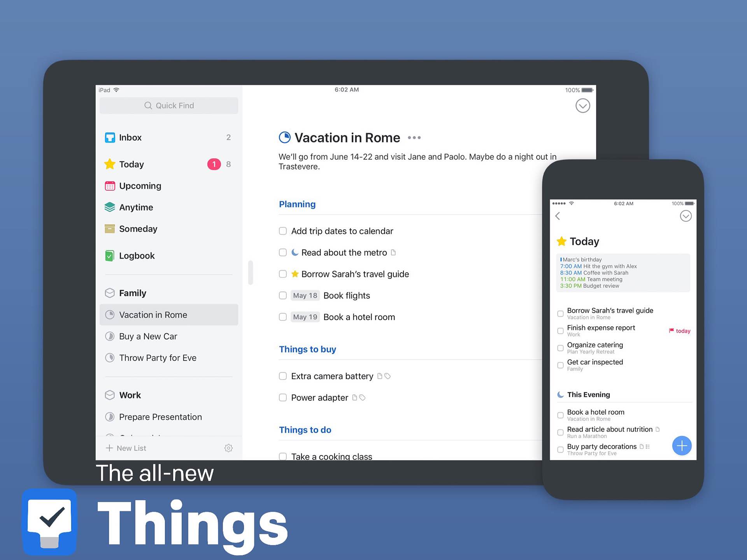Select the Work project group in sidebar
This screenshot has height=560, width=747.
(130, 395)
